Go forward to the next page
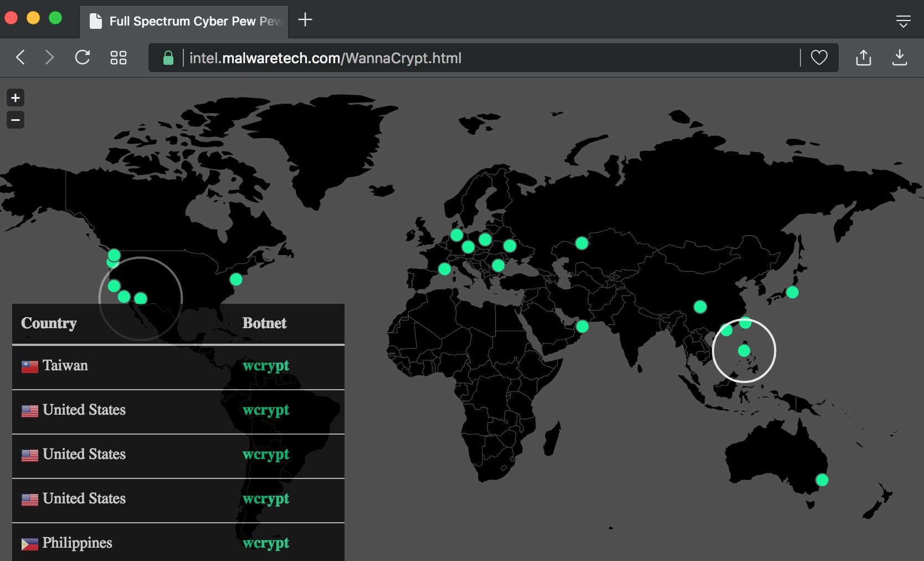Image resolution: width=924 pixels, height=561 pixels. 49,58
